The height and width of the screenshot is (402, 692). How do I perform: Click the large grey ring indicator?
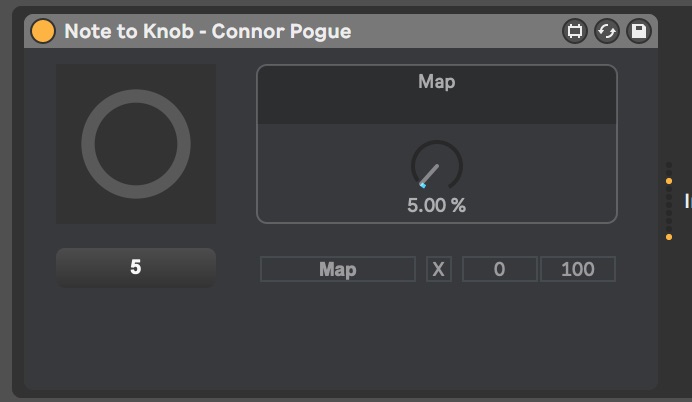136,144
